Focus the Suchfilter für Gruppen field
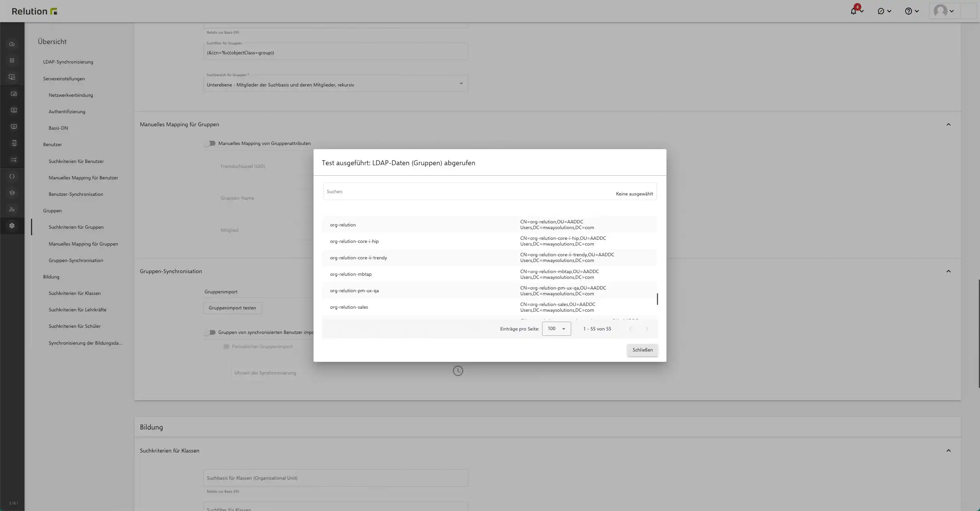 (x=335, y=51)
